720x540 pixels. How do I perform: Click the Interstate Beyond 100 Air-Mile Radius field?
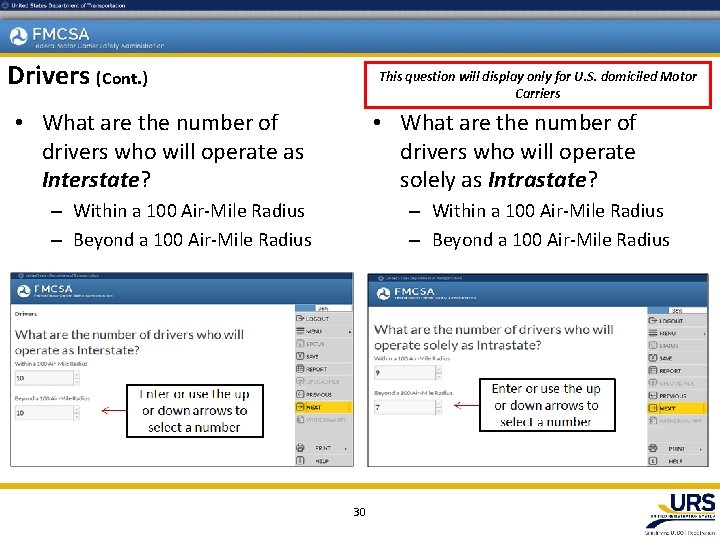(44, 413)
